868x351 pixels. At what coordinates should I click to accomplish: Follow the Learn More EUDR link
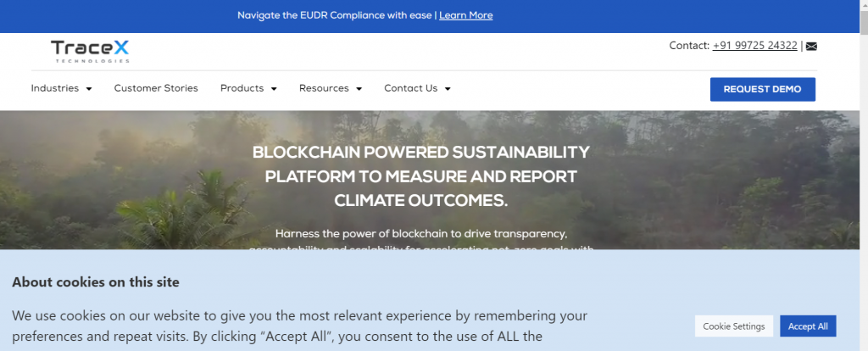pyautogui.click(x=465, y=15)
